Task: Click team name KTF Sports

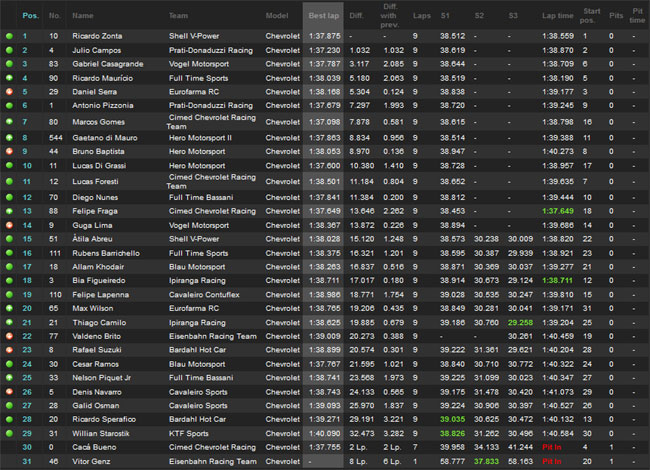Action: point(189,433)
